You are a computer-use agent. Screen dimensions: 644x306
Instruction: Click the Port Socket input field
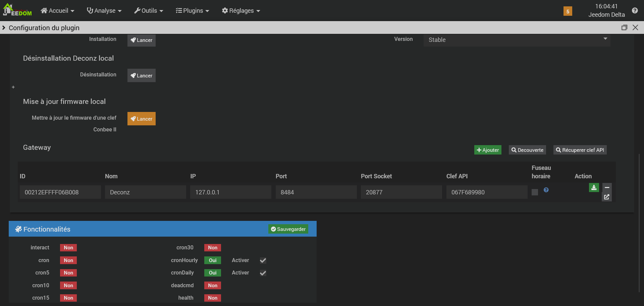pyautogui.click(x=401, y=192)
